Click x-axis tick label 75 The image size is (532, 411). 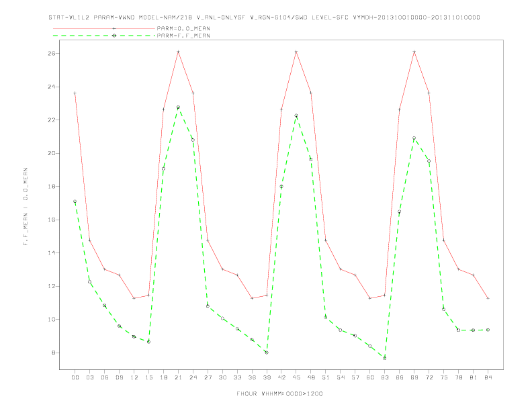[443, 377]
